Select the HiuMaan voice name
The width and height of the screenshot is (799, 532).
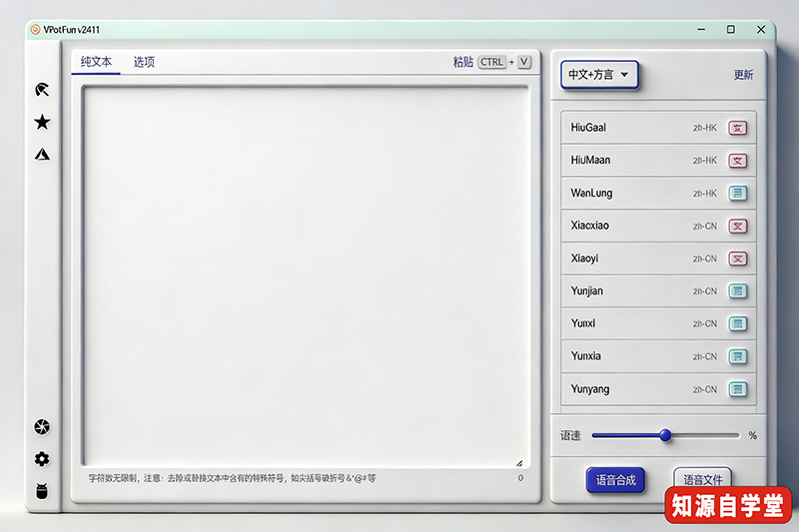coord(590,160)
